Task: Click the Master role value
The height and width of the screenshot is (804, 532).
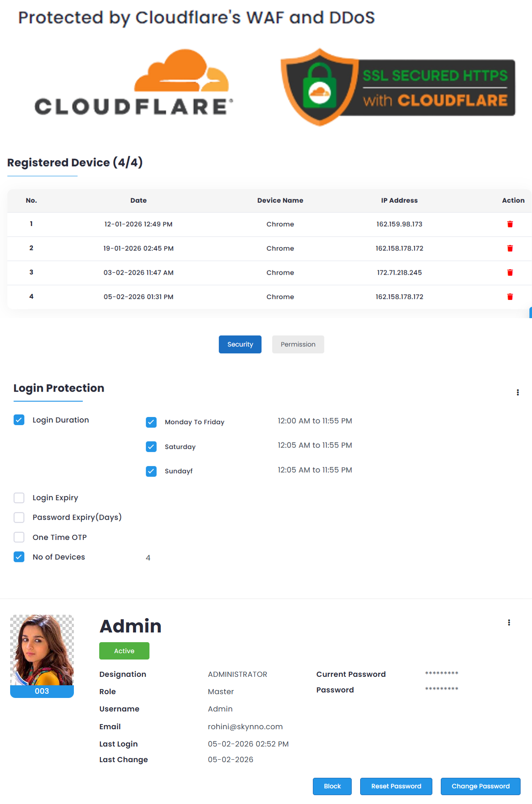Action: click(x=221, y=692)
